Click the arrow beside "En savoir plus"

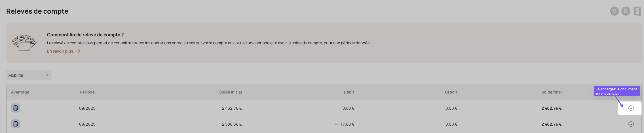pyautogui.click(x=78, y=51)
